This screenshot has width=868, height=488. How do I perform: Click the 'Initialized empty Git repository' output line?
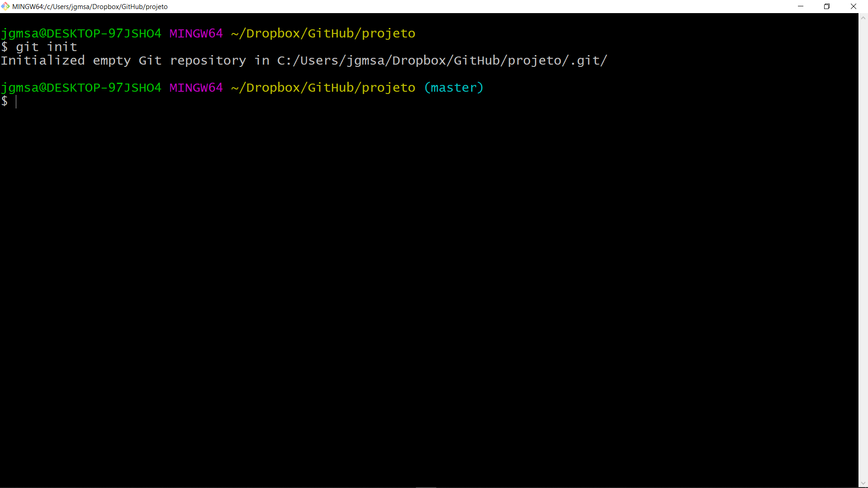(304, 61)
